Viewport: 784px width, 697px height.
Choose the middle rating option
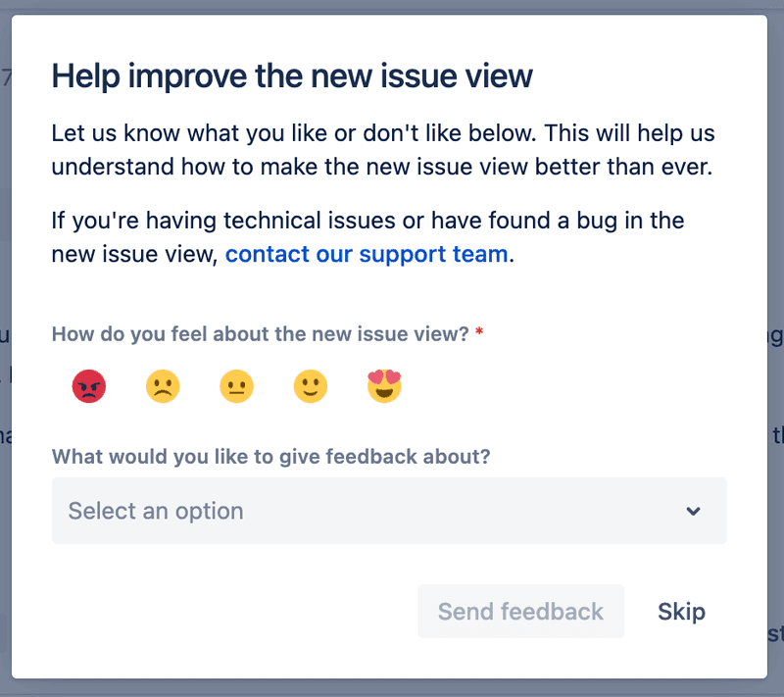(x=236, y=386)
